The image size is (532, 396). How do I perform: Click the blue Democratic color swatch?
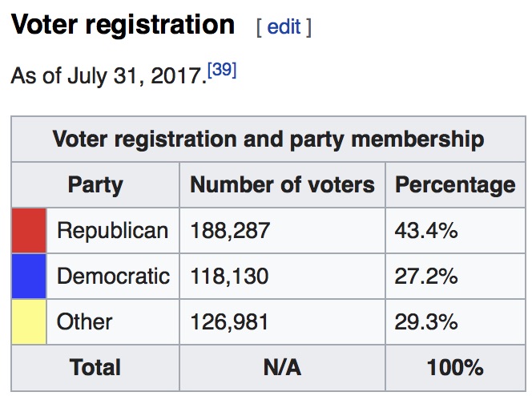point(30,277)
